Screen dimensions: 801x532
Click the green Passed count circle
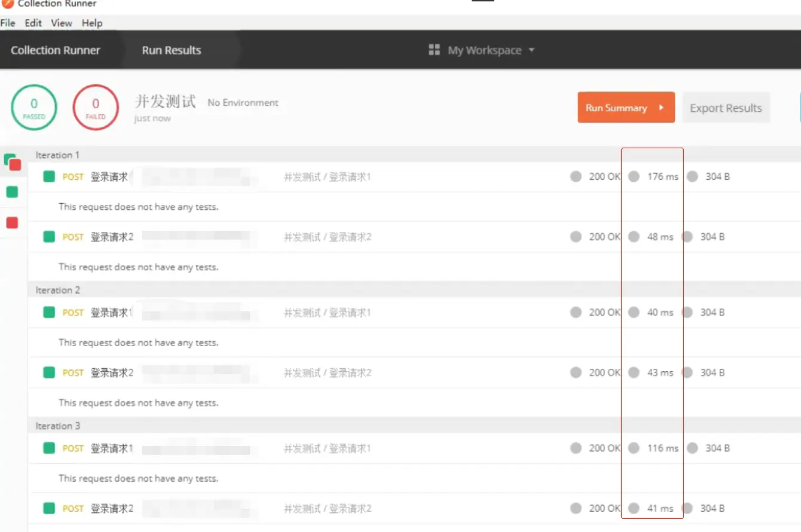[x=34, y=108]
